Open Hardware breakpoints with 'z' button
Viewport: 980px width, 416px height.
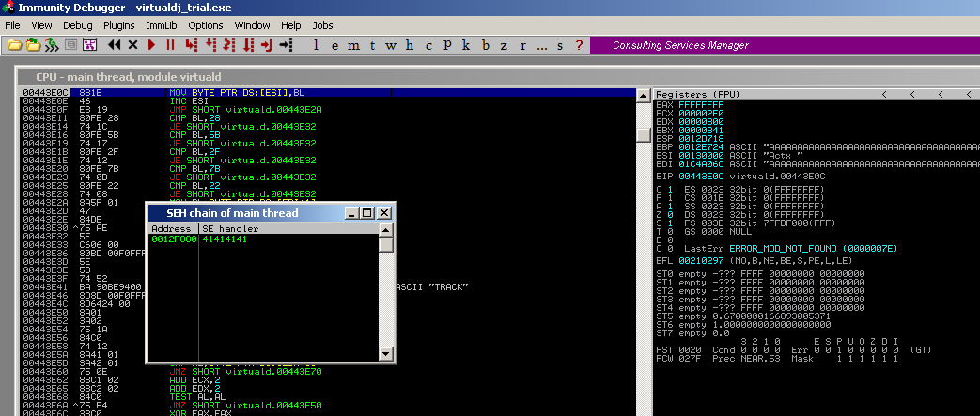pos(504,45)
